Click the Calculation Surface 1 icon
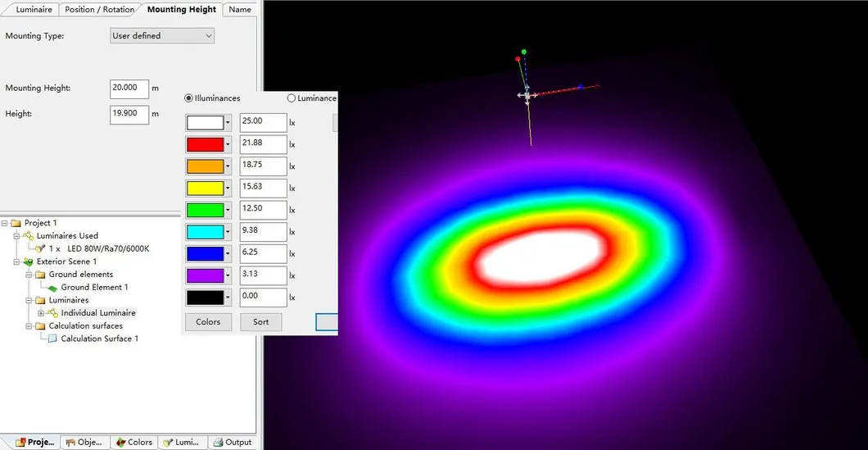Viewport: 868px width, 450px height. point(52,339)
